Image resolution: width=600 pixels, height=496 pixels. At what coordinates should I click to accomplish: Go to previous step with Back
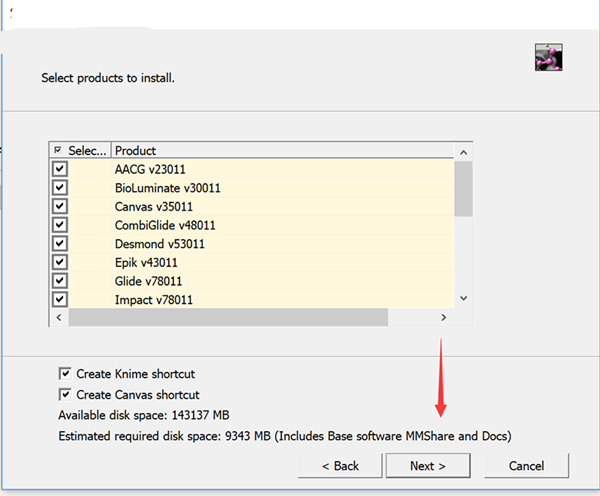(341, 466)
